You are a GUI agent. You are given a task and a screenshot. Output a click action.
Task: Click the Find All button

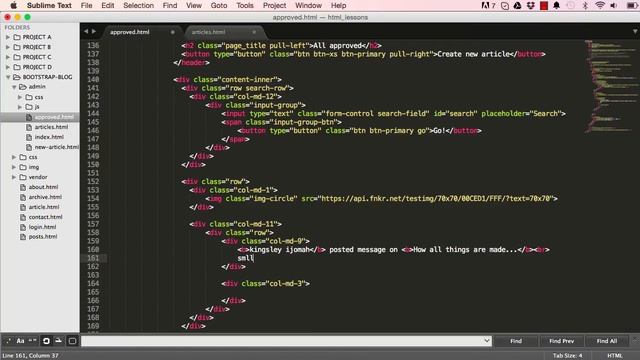point(607,341)
